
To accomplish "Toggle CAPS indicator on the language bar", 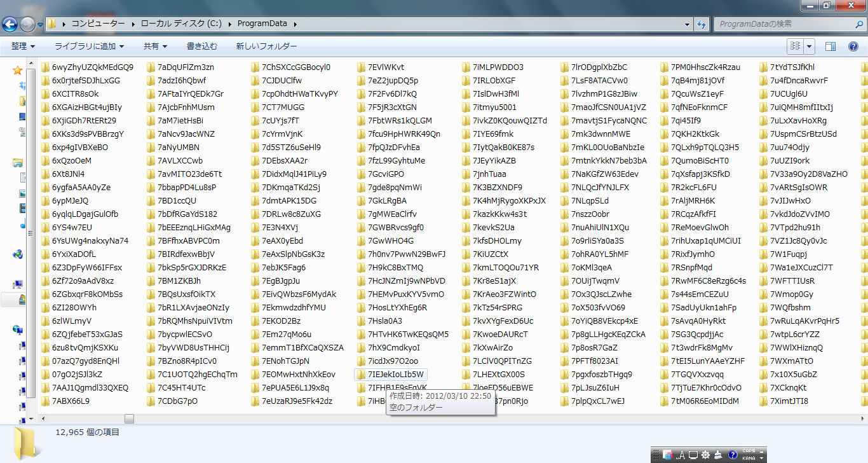I will 749,452.
